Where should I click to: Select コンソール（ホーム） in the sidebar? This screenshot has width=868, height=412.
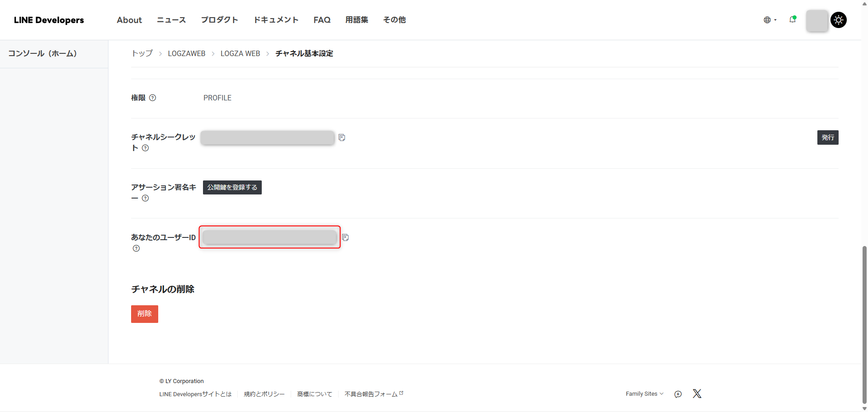[42, 53]
